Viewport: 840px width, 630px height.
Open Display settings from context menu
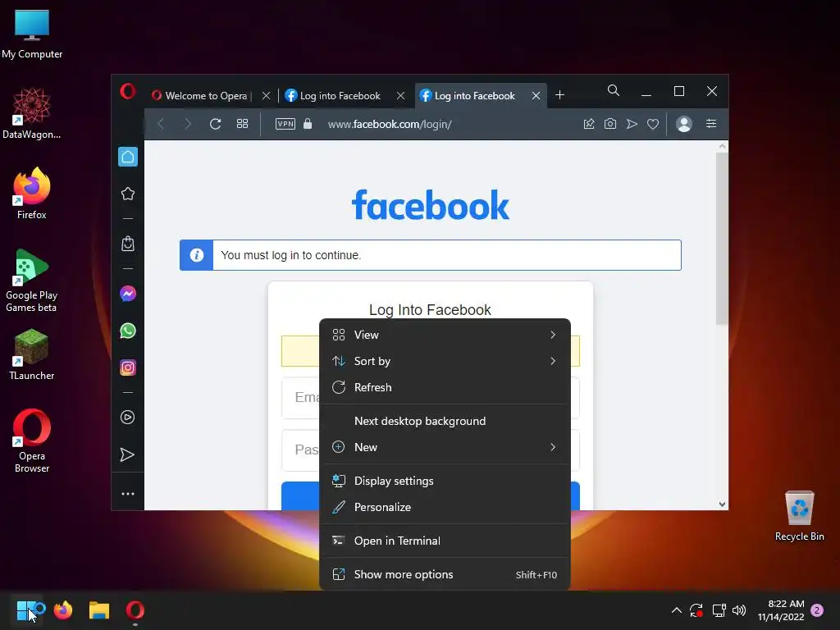coord(445,481)
